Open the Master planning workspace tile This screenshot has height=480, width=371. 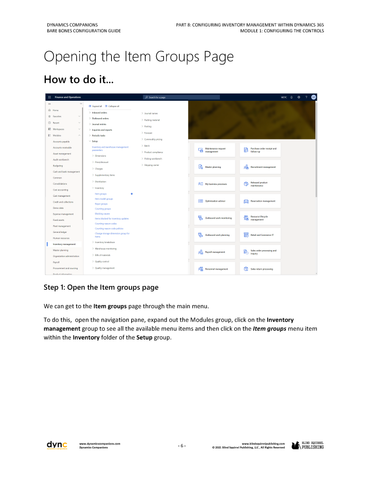pyautogui.click(x=214, y=167)
